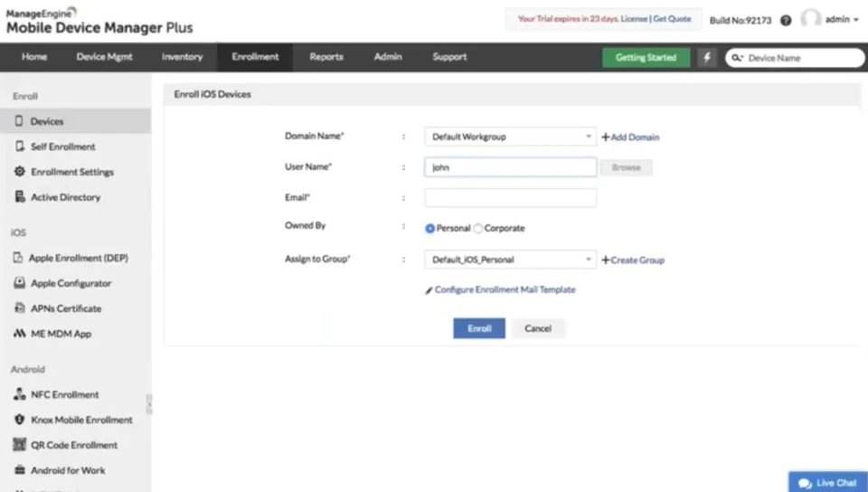This screenshot has width=868, height=492.
Task: Open the Knox Mobile Enrollment shield icon
Action: [x=19, y=420]
